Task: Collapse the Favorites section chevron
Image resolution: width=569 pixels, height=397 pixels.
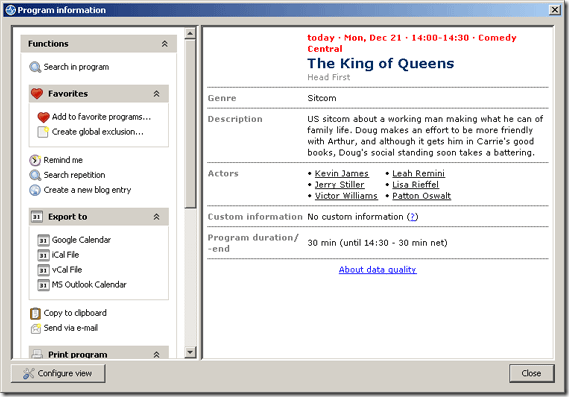Action: pos(156,94)
